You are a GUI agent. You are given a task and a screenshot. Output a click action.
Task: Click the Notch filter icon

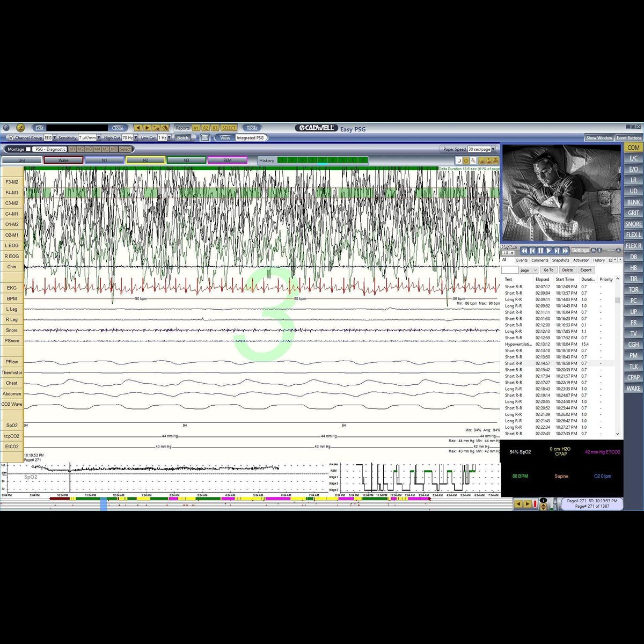pyautogui.click(x=182, y=137)
